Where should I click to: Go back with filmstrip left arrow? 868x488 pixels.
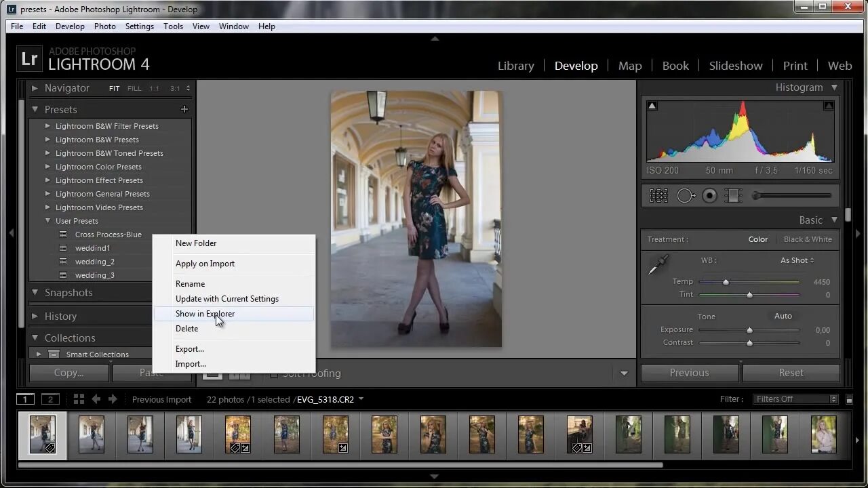pos(96,399)
